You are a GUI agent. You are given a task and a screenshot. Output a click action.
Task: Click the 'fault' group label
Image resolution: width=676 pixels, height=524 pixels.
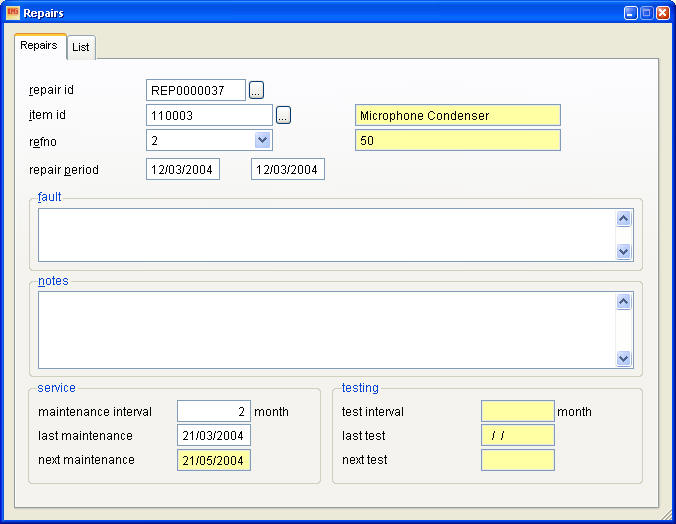coord(50,197)
